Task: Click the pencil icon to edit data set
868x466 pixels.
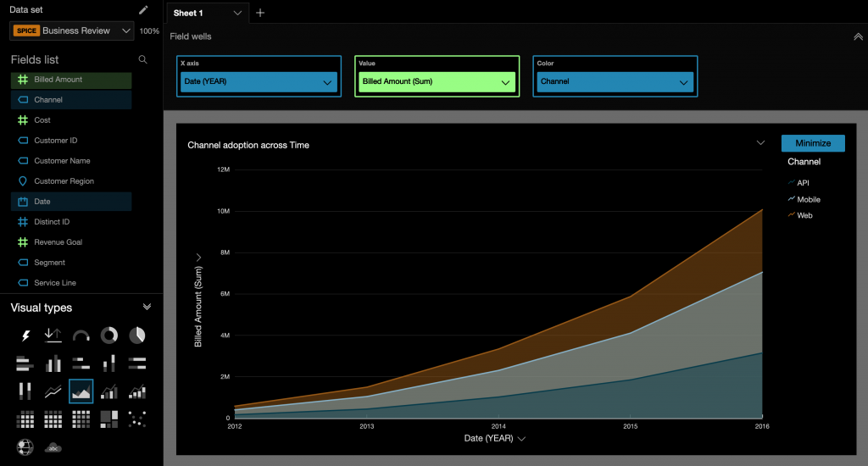Action: click(x=143, y=10)
